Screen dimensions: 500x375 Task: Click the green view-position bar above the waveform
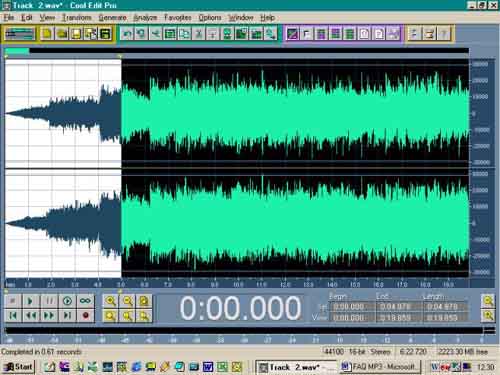point(17,51)
